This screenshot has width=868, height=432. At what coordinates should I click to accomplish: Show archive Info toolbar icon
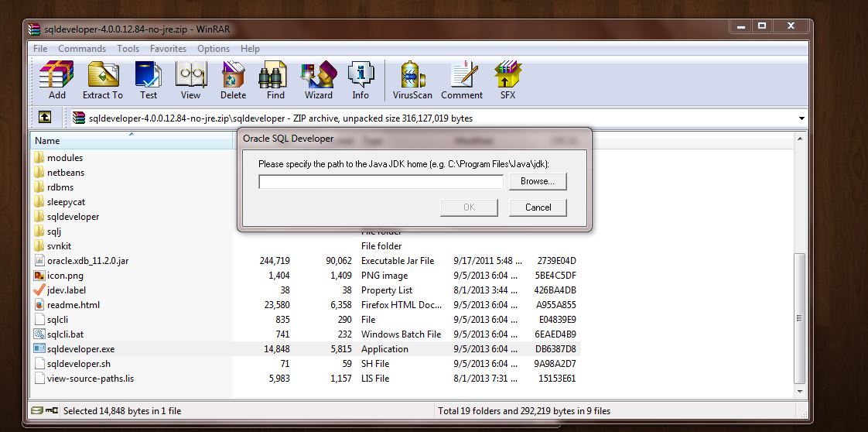tap(361, 81)
